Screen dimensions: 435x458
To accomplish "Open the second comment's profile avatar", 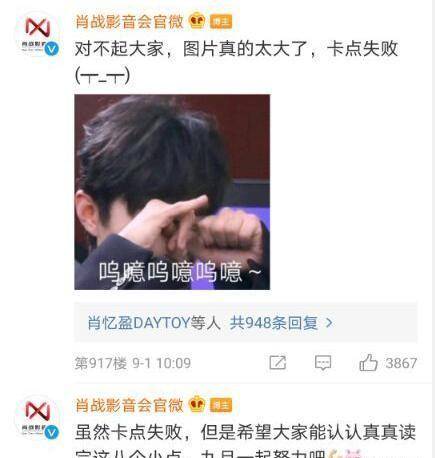I will point(38,419).
